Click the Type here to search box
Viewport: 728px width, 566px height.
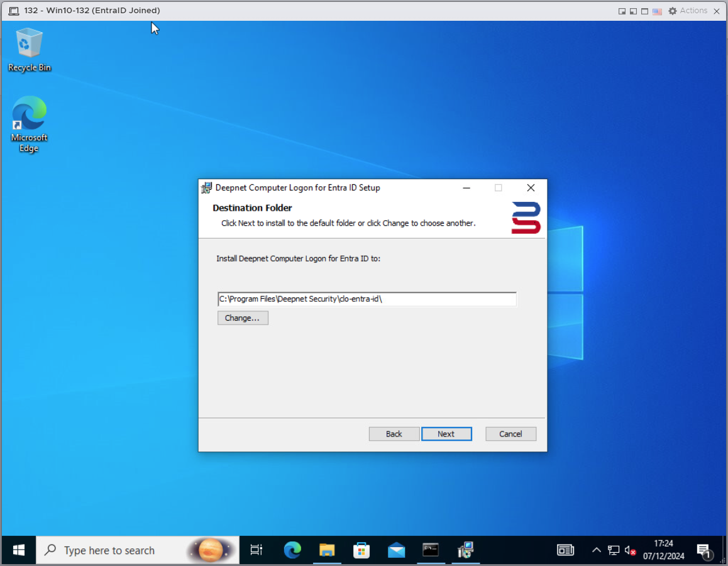(109, 550)
